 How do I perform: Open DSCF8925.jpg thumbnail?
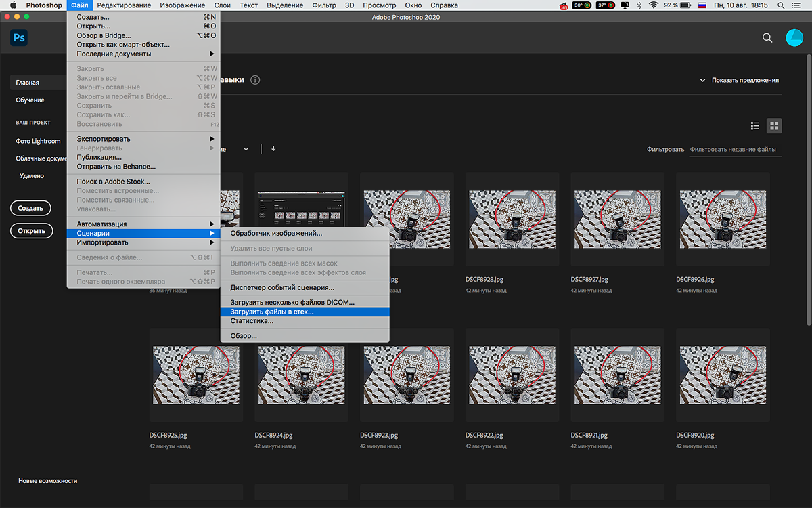point(196,375)
